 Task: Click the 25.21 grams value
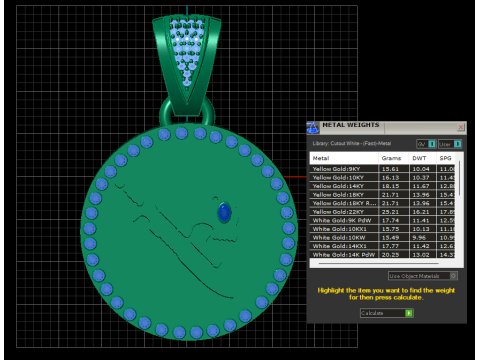[x=390, y=212]
